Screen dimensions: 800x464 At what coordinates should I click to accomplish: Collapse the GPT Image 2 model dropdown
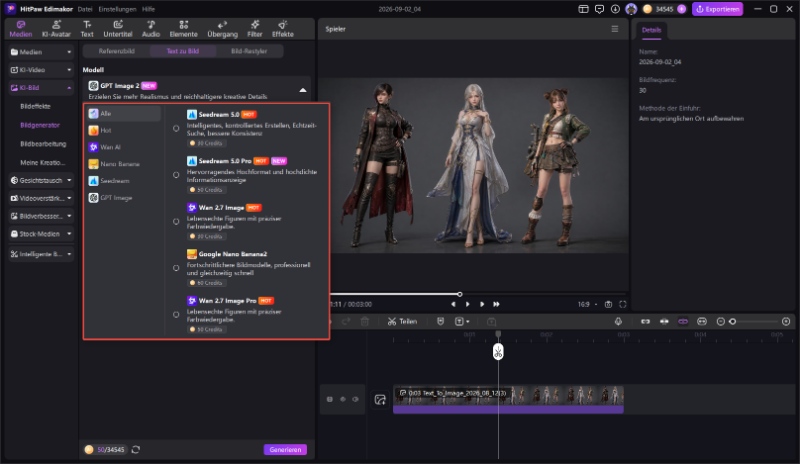(x=303, y=90)
